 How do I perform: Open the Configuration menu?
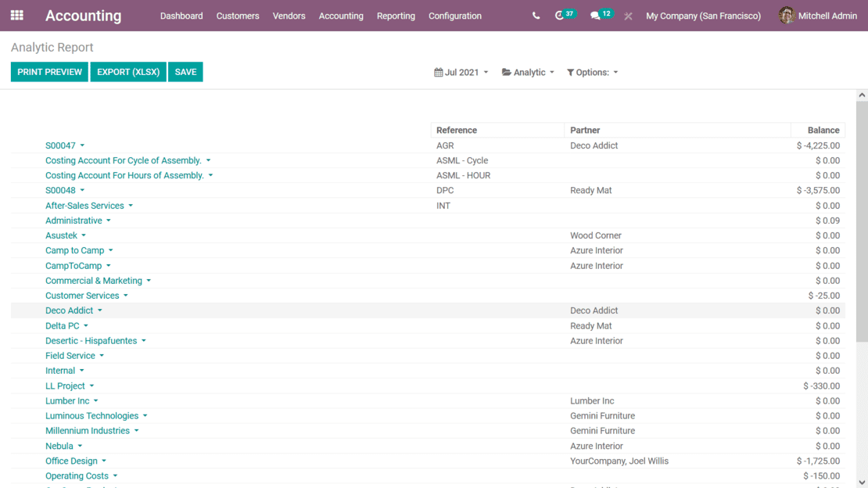(x=454, y=16)
